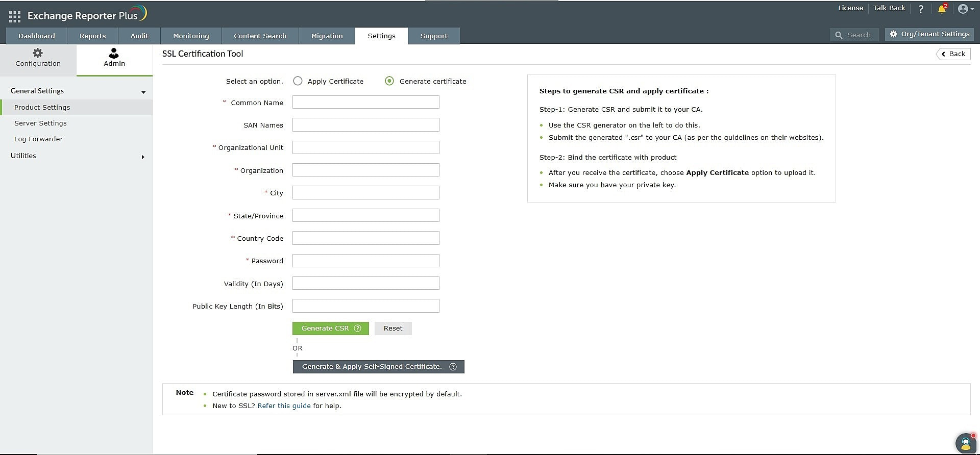Open the chat support assistant icon
The height and width of the screenshot is (455, 980).
pos(966,442)
